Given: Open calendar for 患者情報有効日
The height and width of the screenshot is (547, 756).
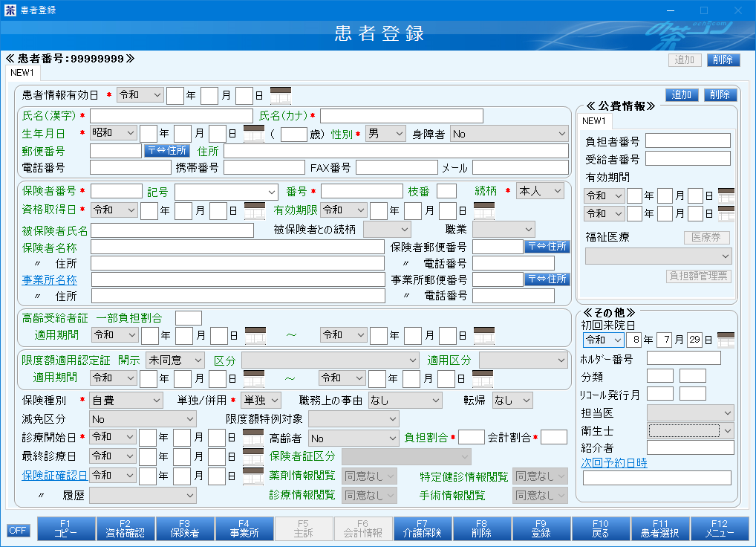Looking at the screenshot, I should [280, 96].
